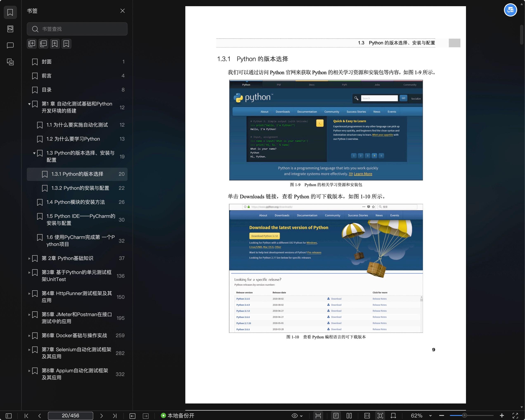Expand the 第7章 Selenium bookmark

pyautogui.click(x=29, y=350)
